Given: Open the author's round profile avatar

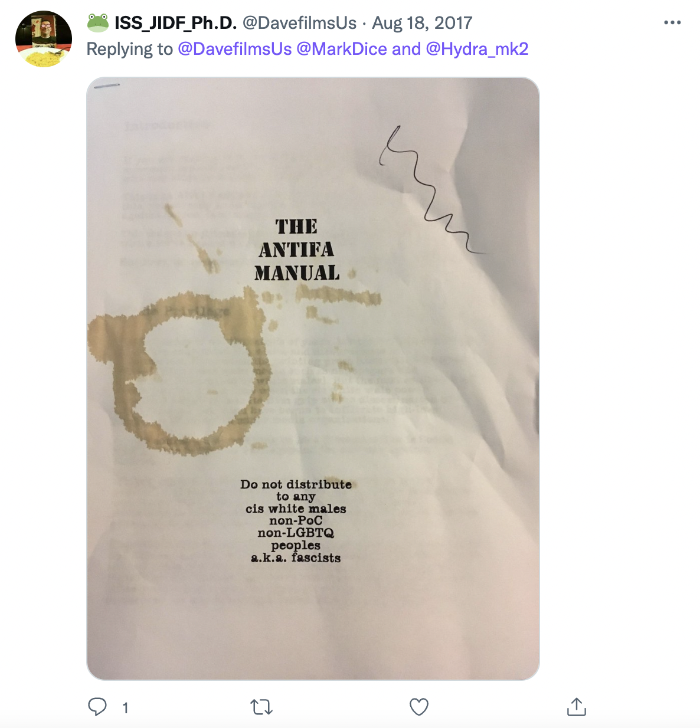Looking at the screenshot, I should coord(44,39).
